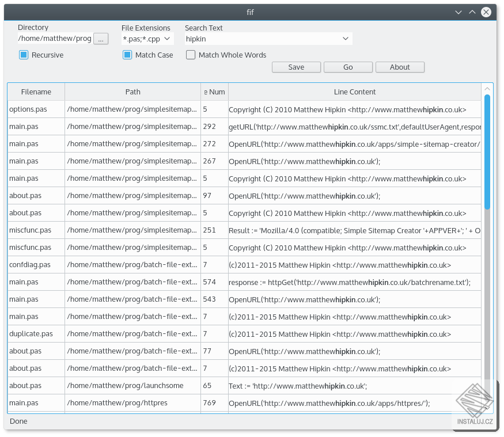Enable the Match Whole Words checkbox
The image size is (504, 437).
pos(191,55)
